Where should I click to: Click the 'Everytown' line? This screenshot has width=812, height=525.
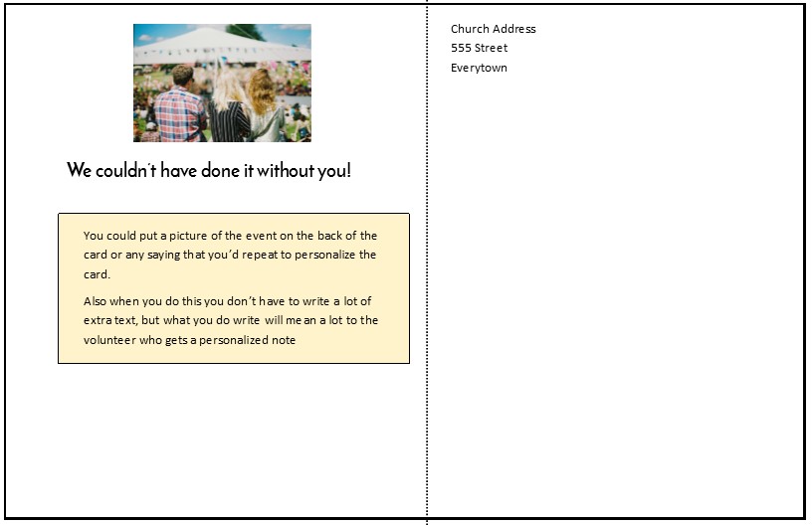(x=479, y=68)
